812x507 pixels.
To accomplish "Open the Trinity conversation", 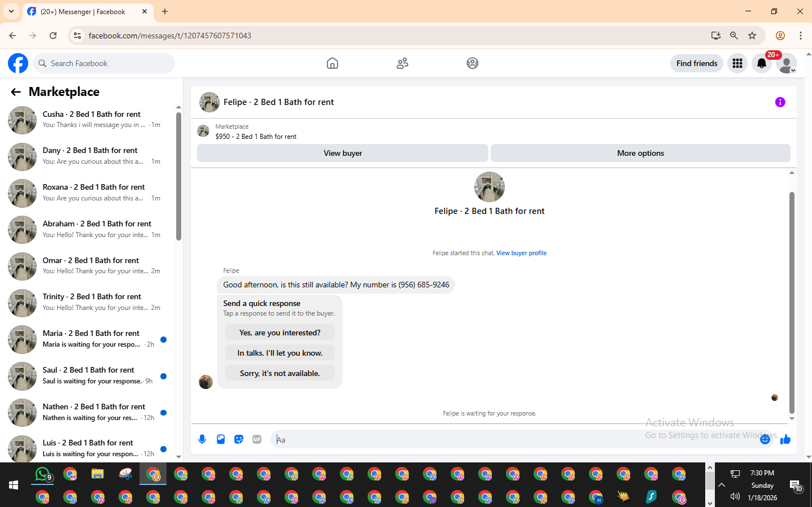I will pos(88,303).
